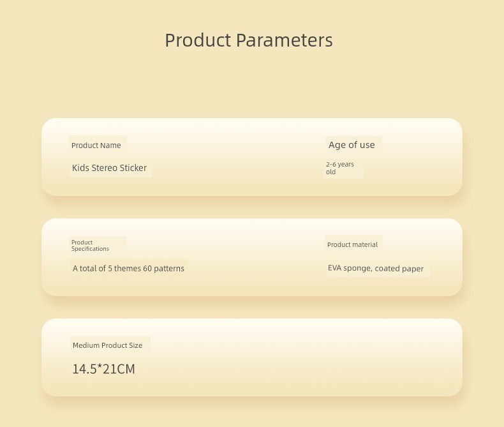Click the Product Parameters page heading
The height and width of the screenshot is (427, 504).
(x=249, y=40)
